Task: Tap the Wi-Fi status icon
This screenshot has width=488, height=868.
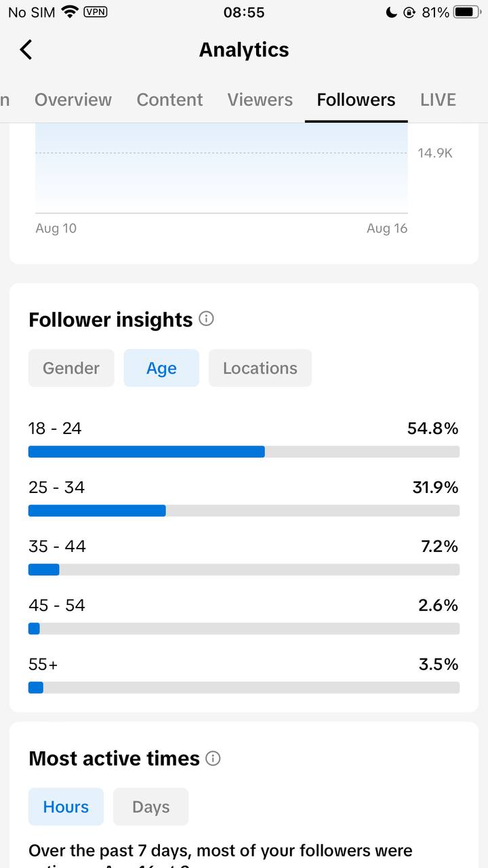Action: click(x=69, y=12)
